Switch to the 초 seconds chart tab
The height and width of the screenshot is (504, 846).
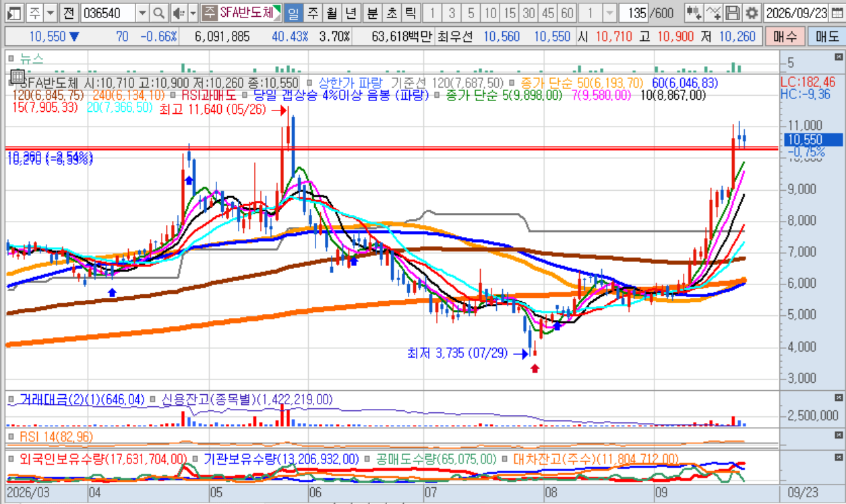point(391,13)
